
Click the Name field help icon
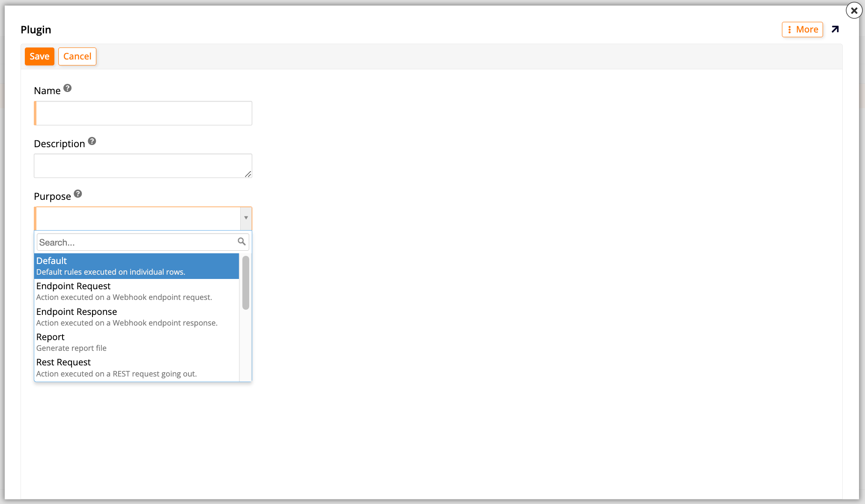point(68,88)
